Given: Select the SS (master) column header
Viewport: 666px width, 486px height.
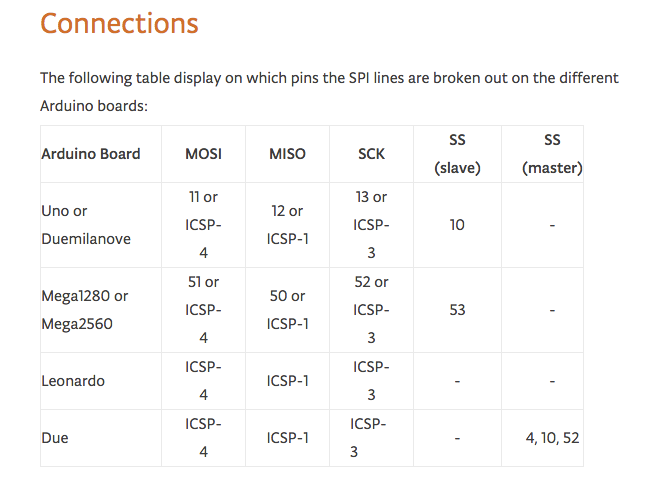Looking at the screenshot, I should pyautogui.click(x=552, y=154).
